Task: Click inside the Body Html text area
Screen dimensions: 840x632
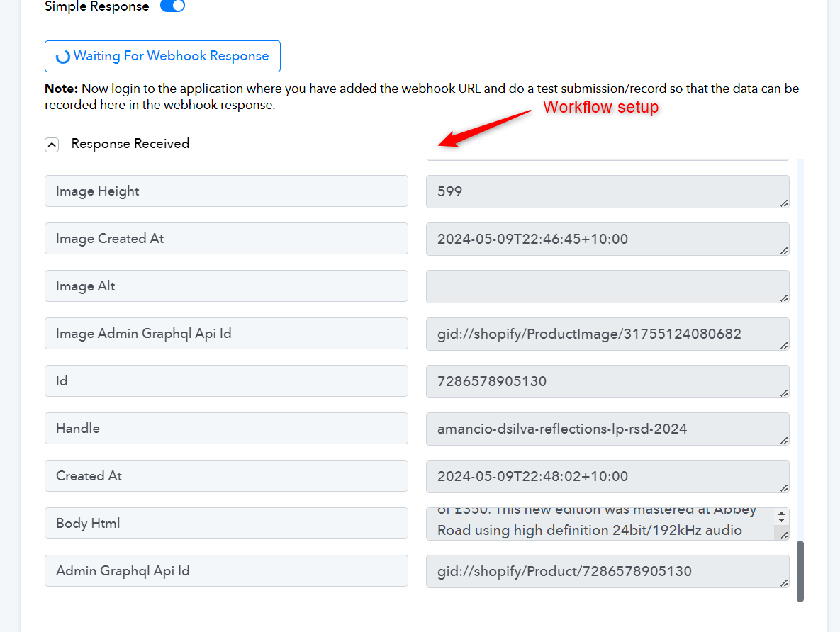Action: coord(599,524)
